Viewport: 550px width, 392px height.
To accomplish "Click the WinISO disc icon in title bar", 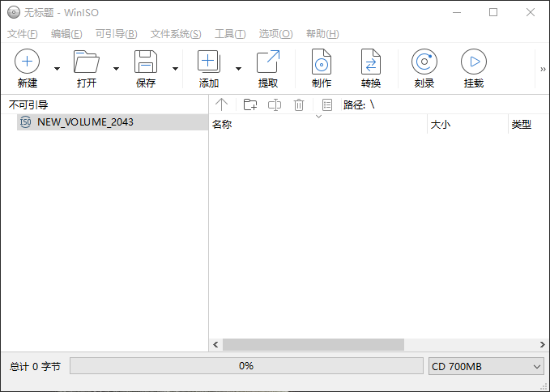I will pos(14,13).
